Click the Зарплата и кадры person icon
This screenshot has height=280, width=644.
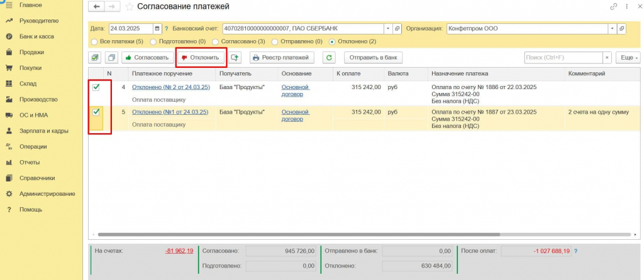(x=9, y=131)
